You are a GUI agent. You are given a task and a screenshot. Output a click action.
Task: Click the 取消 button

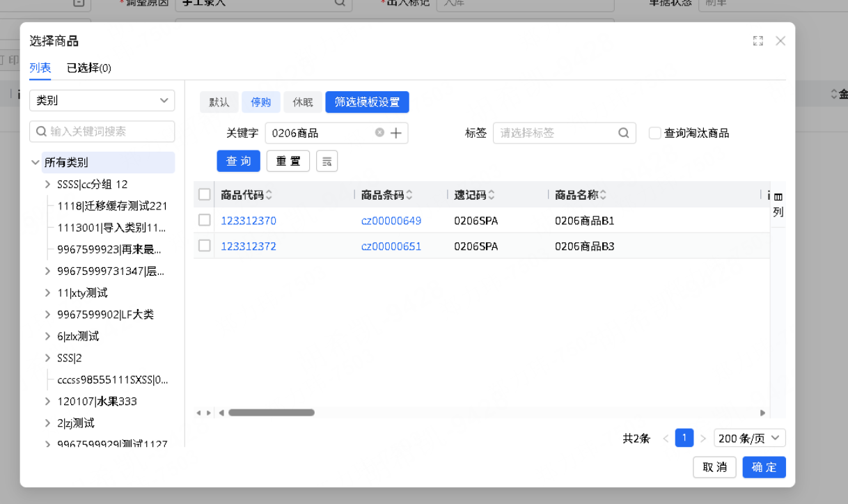point(714,467)
